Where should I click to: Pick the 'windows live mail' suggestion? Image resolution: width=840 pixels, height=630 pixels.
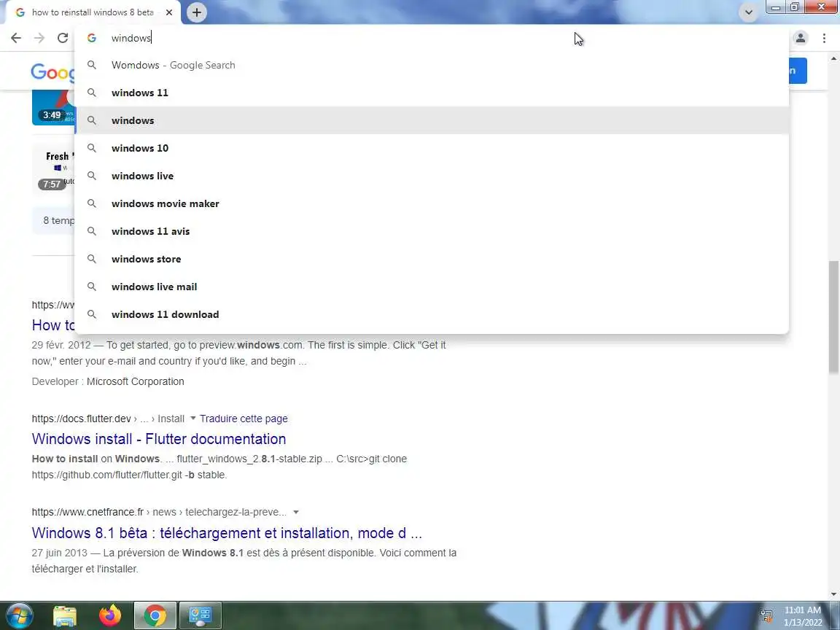point(432,287)
